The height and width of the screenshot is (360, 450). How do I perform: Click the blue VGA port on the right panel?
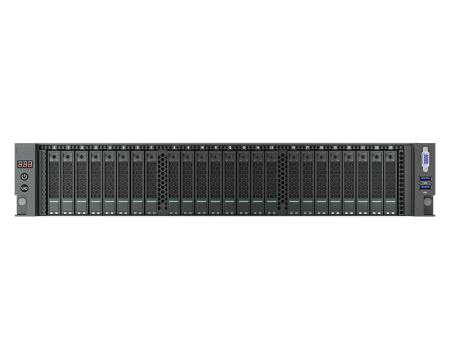[x=425, y=159]
